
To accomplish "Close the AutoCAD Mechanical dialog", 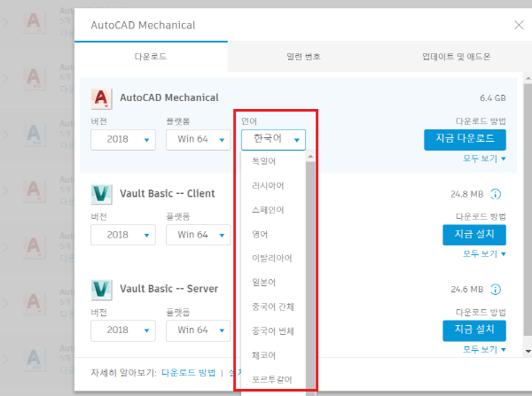I will [x=519, y=25].
